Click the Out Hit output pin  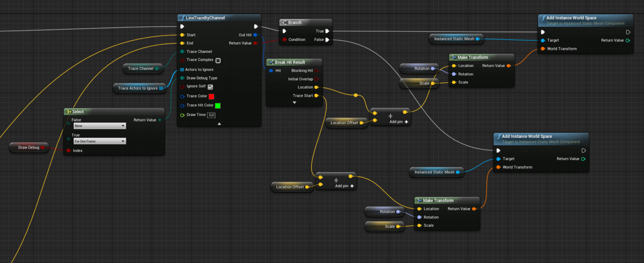pos(255,35)
